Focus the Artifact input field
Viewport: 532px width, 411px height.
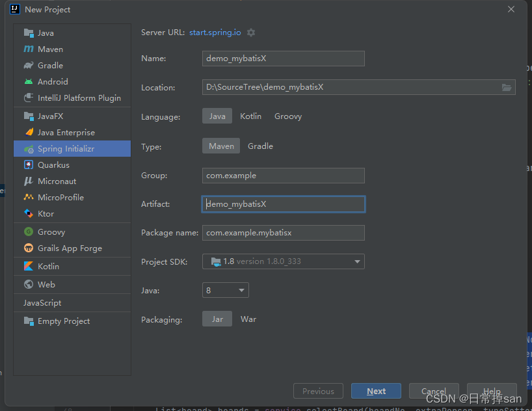tap(284, 204)
